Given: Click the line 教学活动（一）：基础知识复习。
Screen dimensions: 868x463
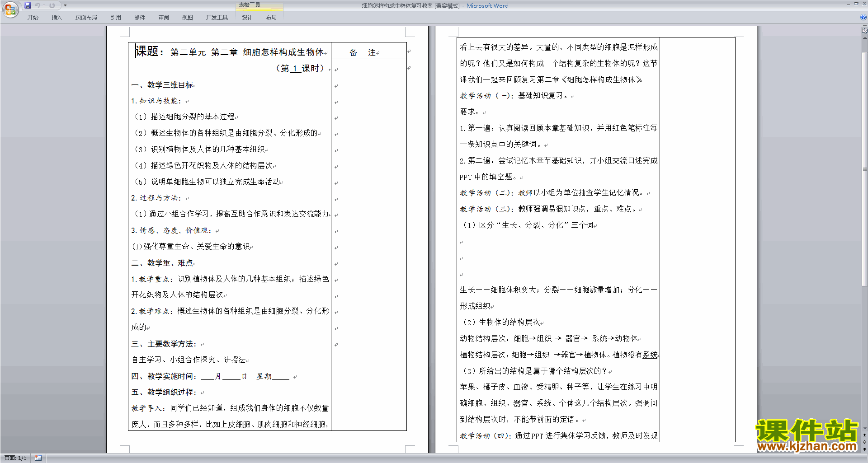Looking at the screenshot, I should (515, 96).
